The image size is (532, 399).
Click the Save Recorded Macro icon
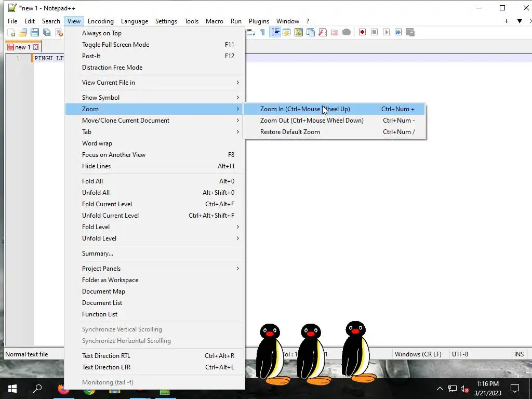point(410,32)
